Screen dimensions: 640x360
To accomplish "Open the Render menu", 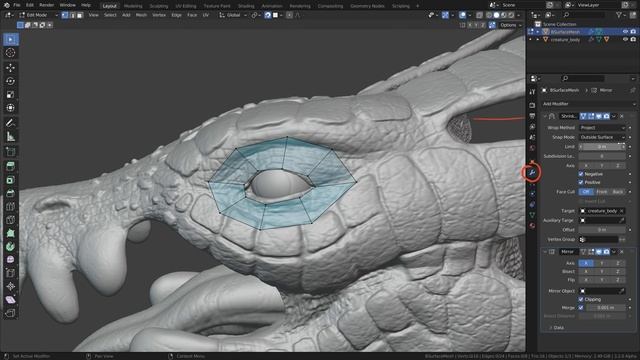I will (x=47, y=5).
